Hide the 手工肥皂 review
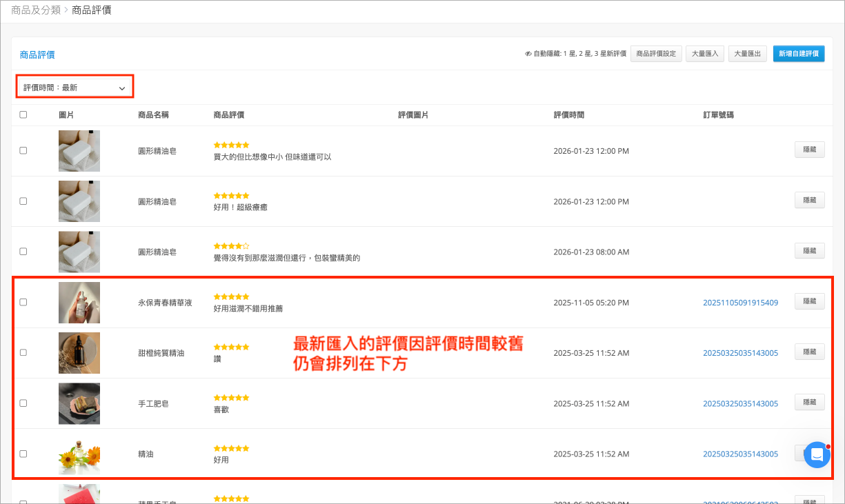Screen dimensions: 845x504 [810, 402]
